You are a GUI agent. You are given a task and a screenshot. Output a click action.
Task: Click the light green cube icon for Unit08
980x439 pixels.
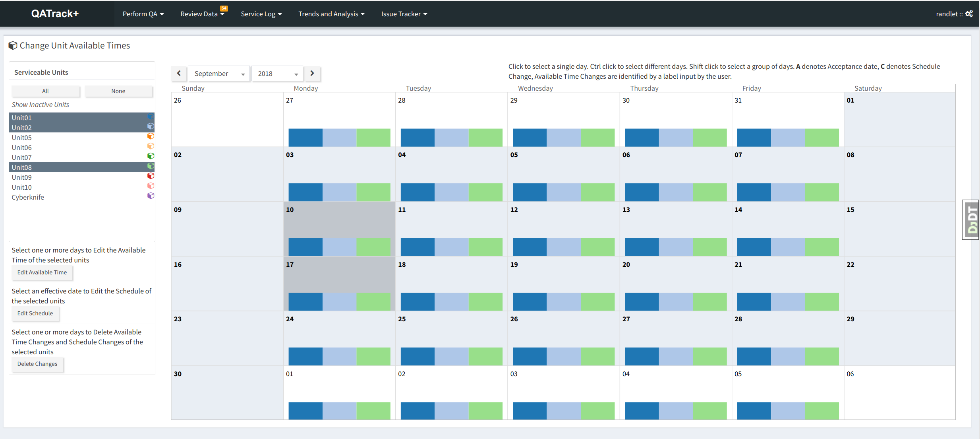pyautogui.click(x=151, y=166)
